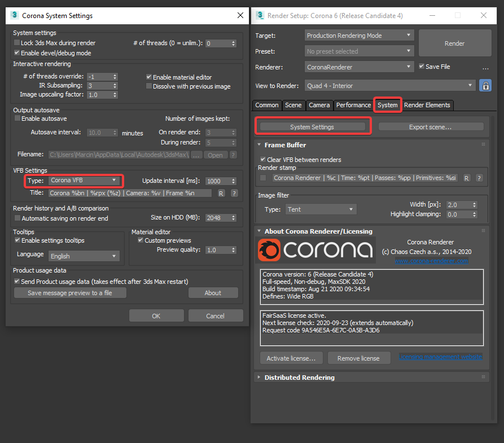Click OK in Corona System Settings
Image resolution: width=504 pixels, height=443 pixels.
(x=156, y=315)
